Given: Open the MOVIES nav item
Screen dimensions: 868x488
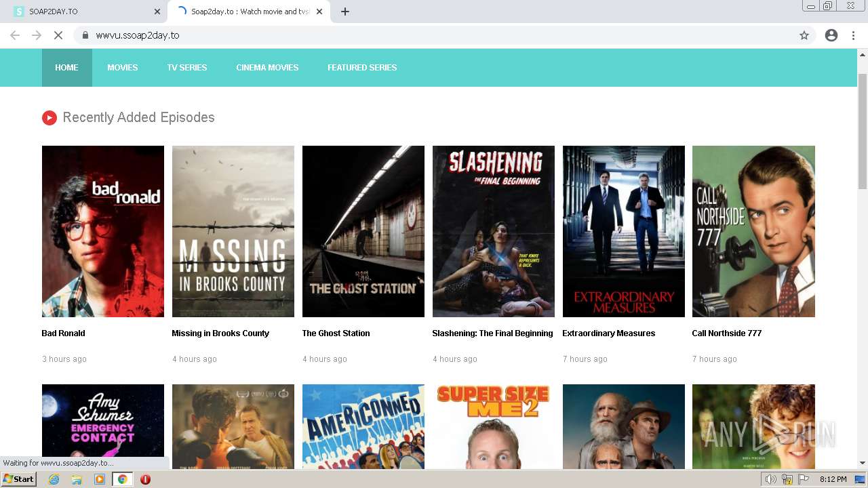Looking at the screenshot, I should click(x=123, y=68).
